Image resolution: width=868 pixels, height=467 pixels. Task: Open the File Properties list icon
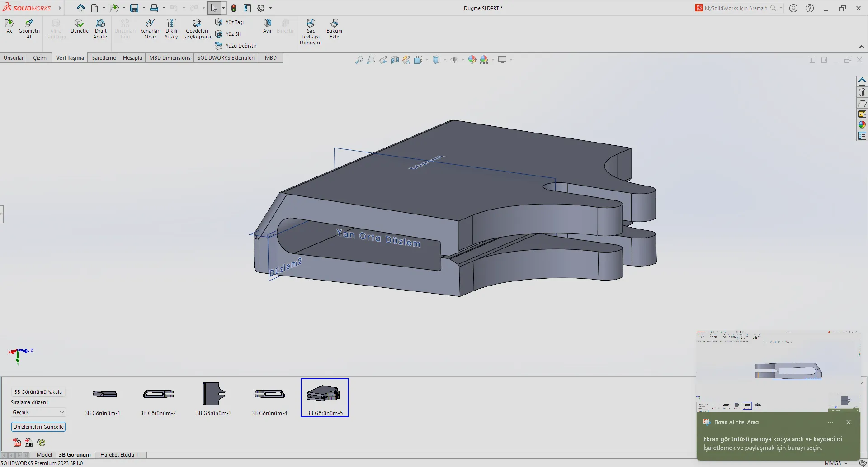pos(247,8)
